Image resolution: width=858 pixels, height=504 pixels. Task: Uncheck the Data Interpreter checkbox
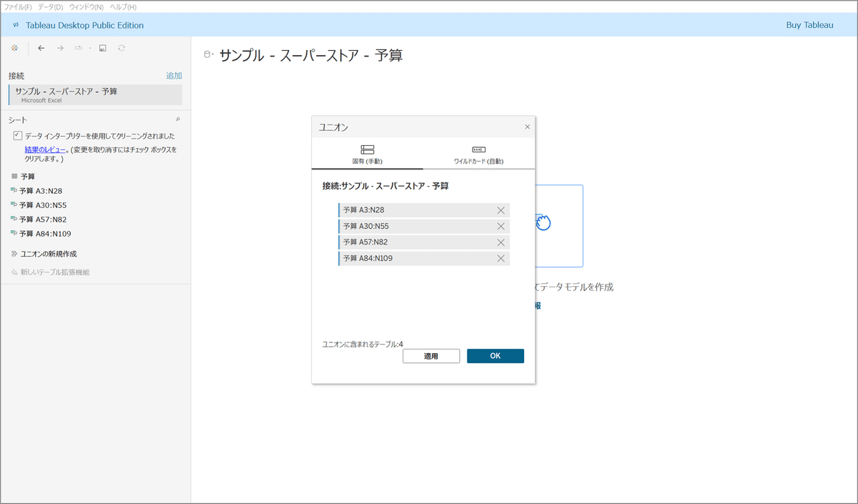pos(17,135)
